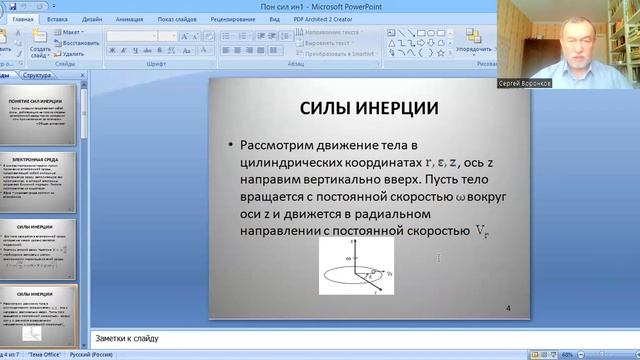
Task: Select the oval shape
Action: pyautogui.click(x=431, y=33)
